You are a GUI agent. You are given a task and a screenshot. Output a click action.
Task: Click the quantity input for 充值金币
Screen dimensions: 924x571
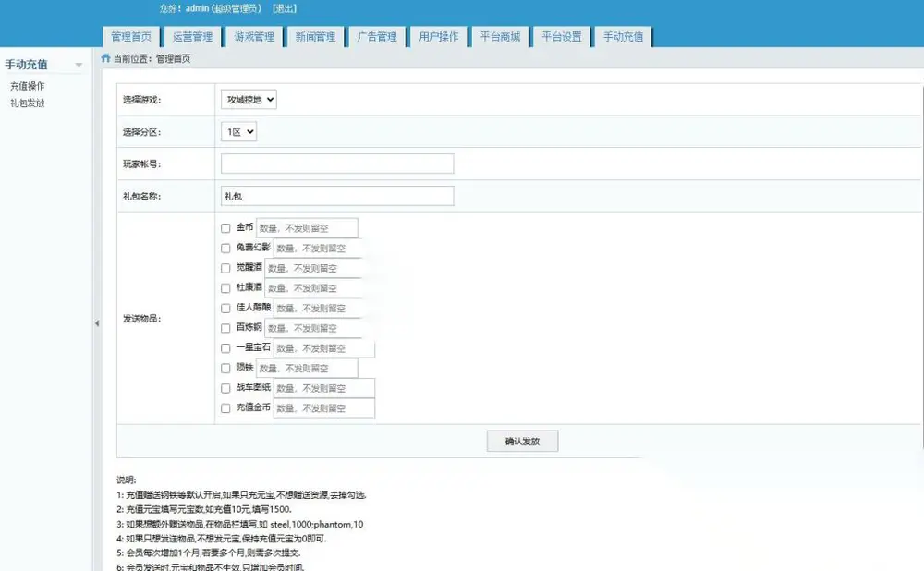pos(324,408)
